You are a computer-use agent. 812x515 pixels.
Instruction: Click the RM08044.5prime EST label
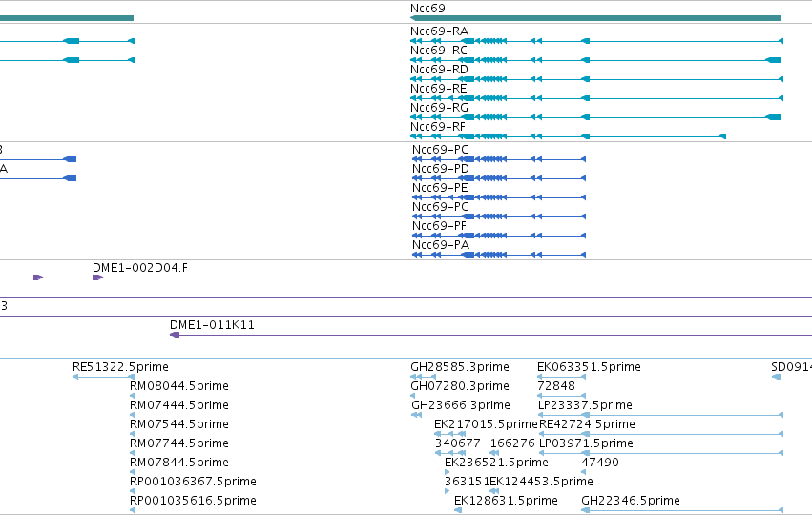point(178,386)
